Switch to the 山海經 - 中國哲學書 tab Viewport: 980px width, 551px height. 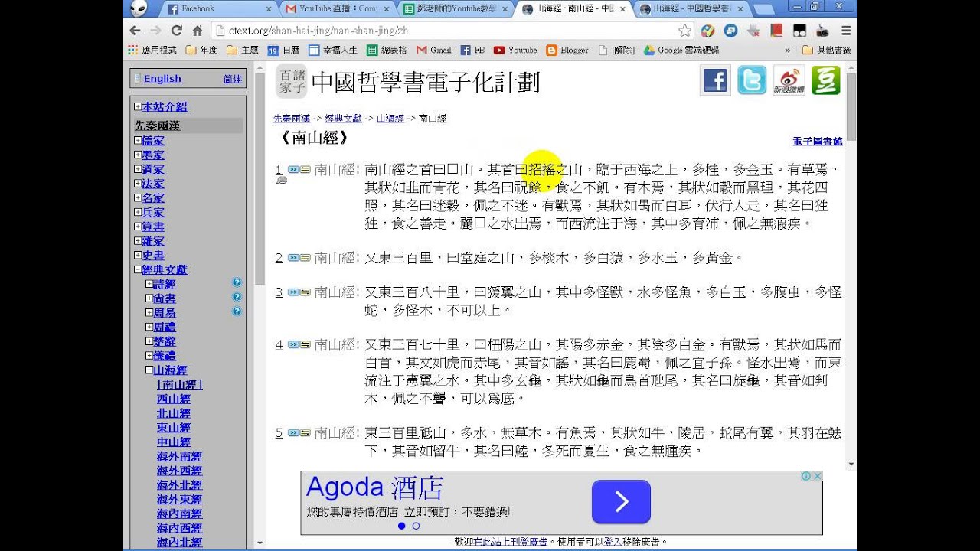691,9
